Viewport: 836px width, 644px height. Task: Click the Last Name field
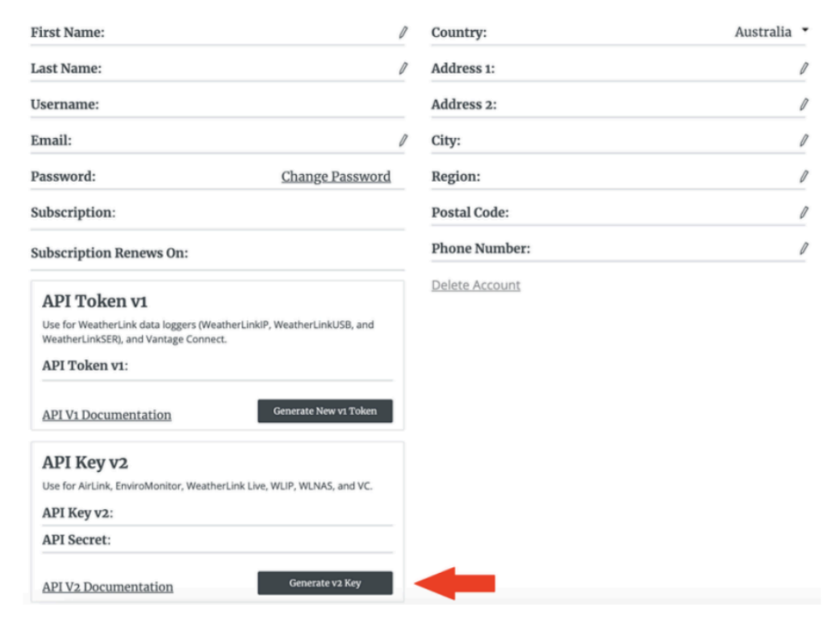click(218, 69)
